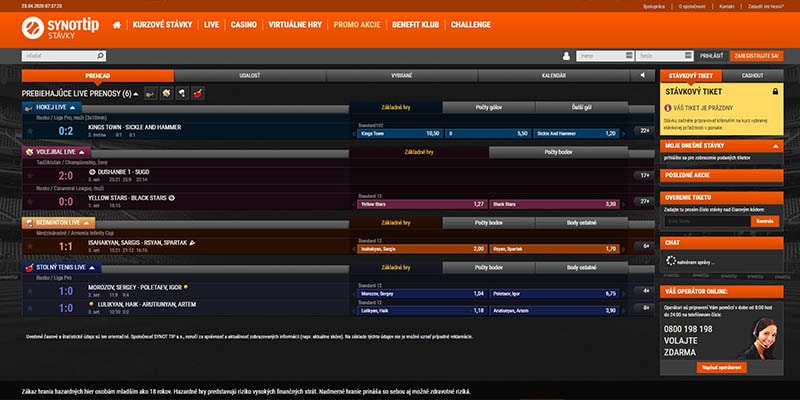The width and height of the screenshot is (800, 400).
Task: Open Benefit Klub menu
Action: tap(415, 24)
